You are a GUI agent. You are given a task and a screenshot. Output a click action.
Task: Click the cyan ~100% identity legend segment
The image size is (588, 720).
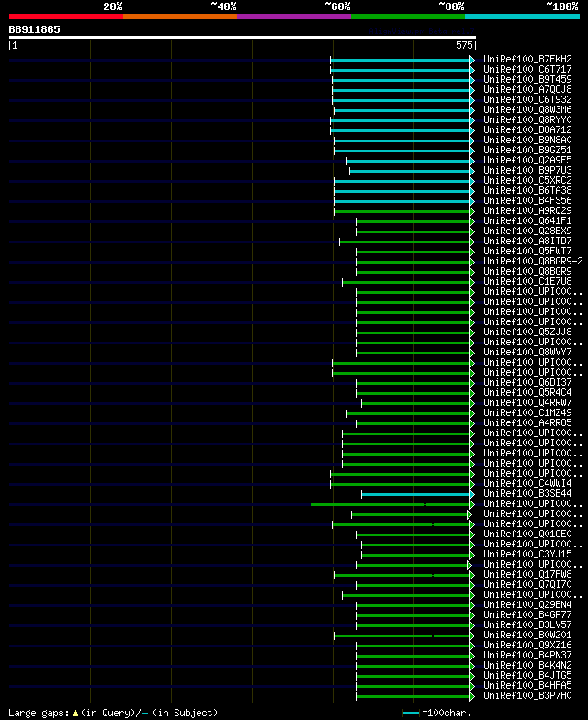pos(522,17)
